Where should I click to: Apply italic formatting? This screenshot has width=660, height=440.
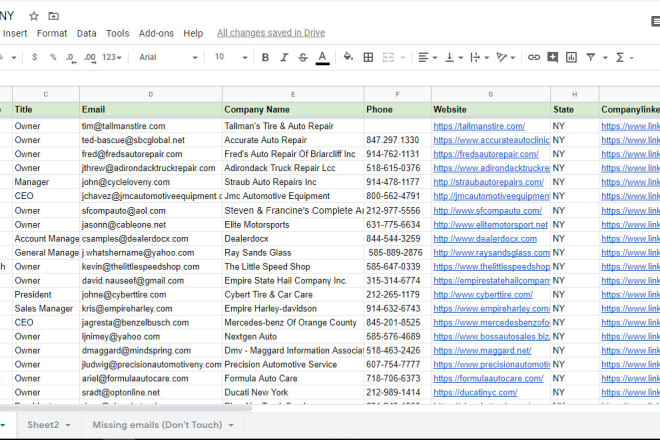point(284,57)
